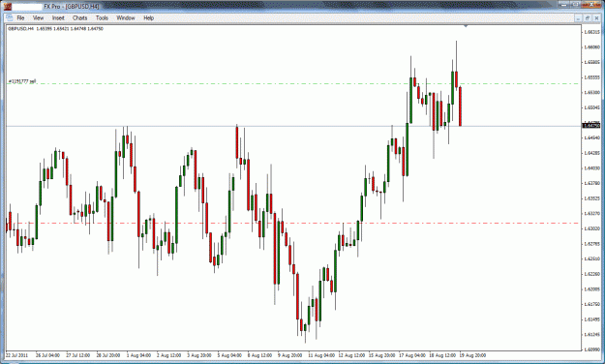This screenshot has width=605, height=364.
Task: Restore down the inner GBPUSD chart window
Action: [x=587, y=18]
